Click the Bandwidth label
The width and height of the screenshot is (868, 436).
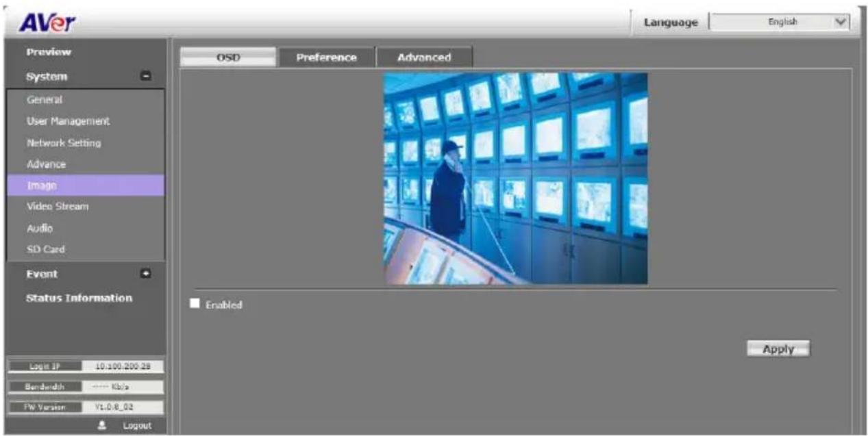tap(44, 386)
